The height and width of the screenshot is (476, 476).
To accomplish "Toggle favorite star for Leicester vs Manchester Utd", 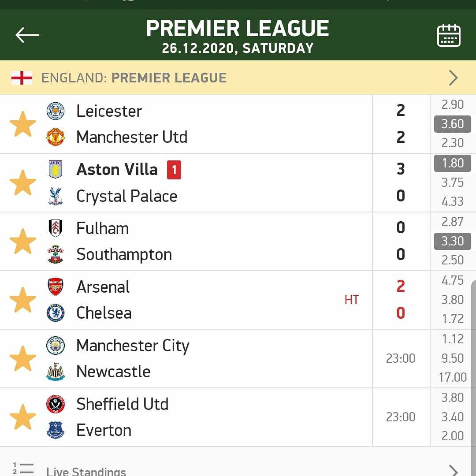I will pos(23,124).
